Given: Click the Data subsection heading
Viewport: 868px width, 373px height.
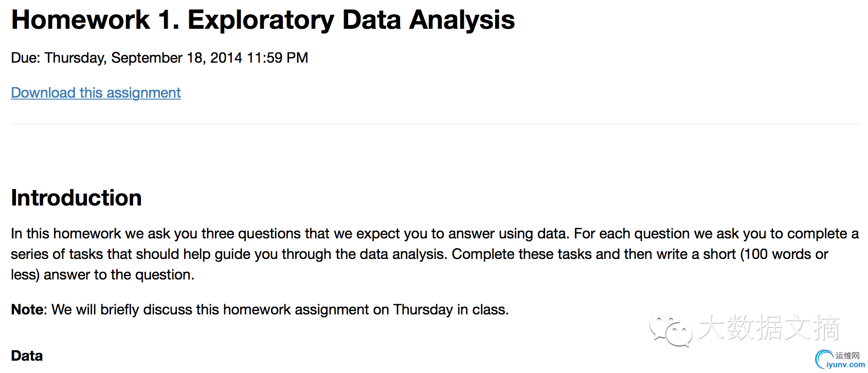Looking at the screenshot, I should [x=27, y=356].
